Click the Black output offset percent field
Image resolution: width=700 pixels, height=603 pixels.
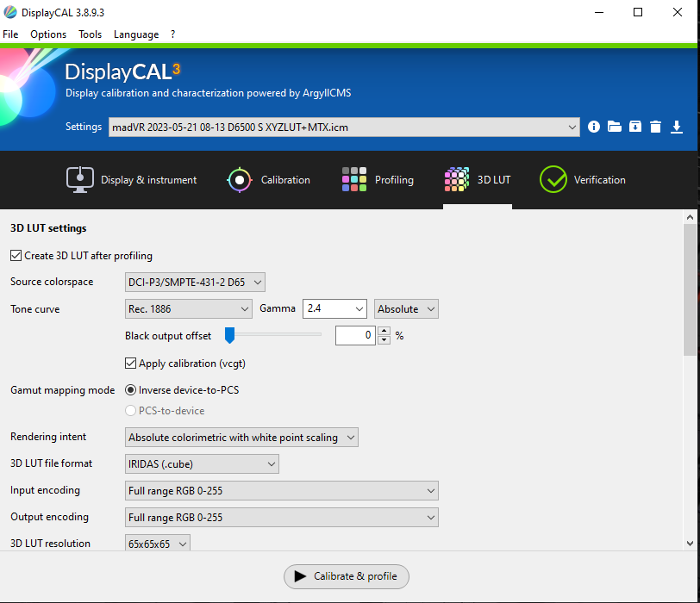(x=355, y=335)
